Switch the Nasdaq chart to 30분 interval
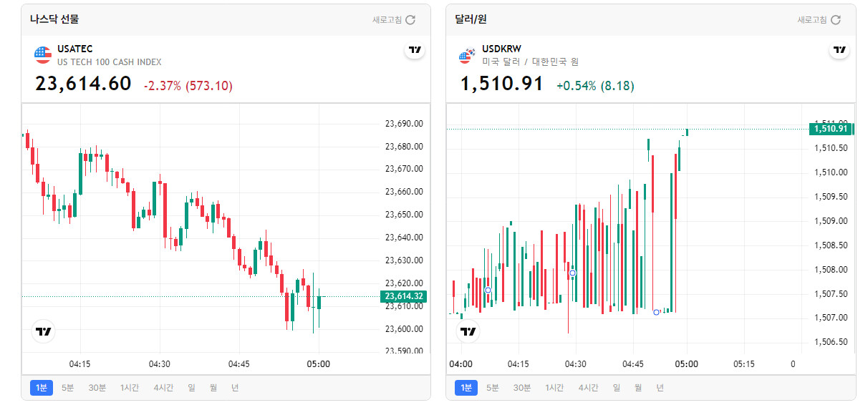This screenshot has width=868, height=410. tap(97, 388)
